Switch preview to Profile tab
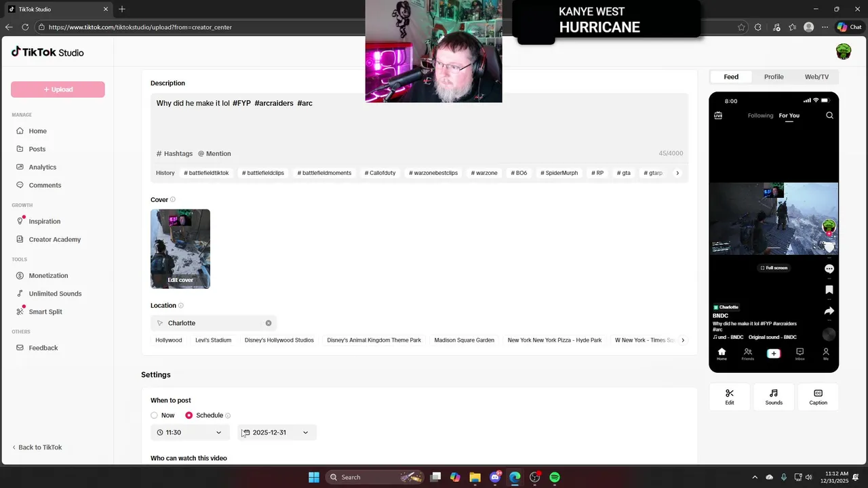This screenshot has height=488, width=868. coord(774,77)
